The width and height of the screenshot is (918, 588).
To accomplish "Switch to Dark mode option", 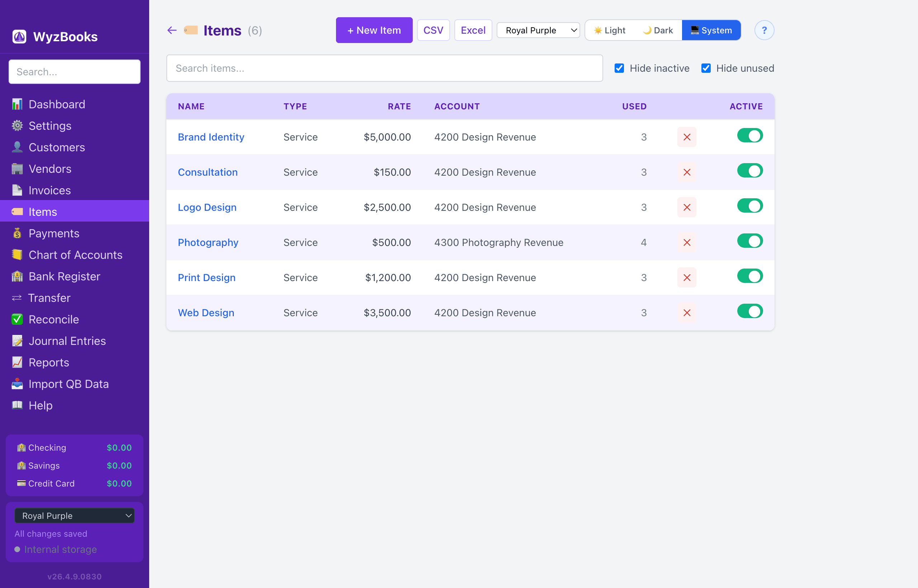I will [658, 30].
